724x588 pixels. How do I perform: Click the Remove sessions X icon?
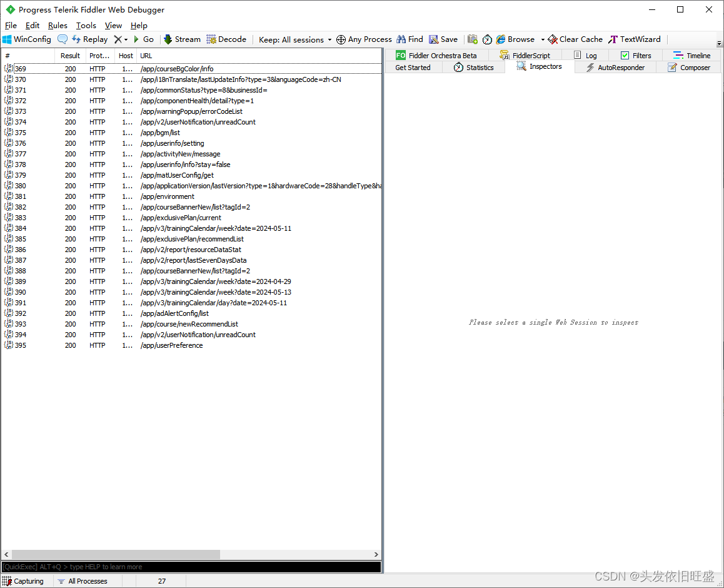click(118, 39)
